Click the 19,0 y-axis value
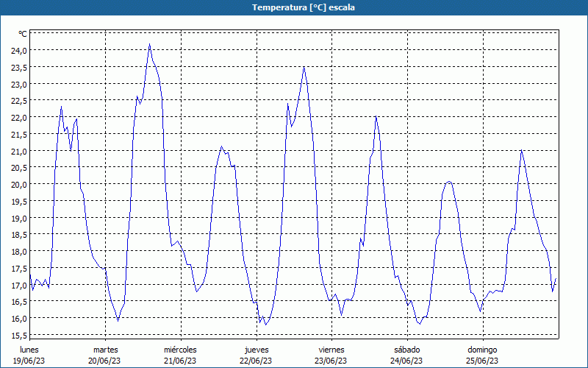Viewport: 588px width, 368px height. 19,218
